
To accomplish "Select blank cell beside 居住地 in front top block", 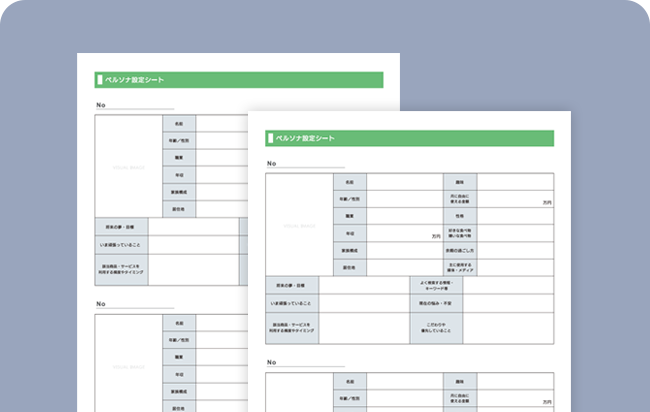I will coord(405,268).
